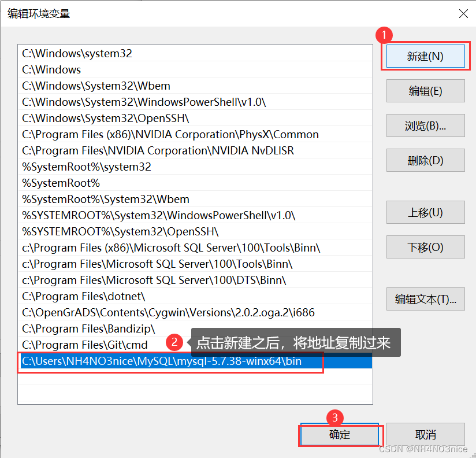
Task: Select Program Files (x86) SQL Server Tools\Binn
Action: (x=195, y=248)
